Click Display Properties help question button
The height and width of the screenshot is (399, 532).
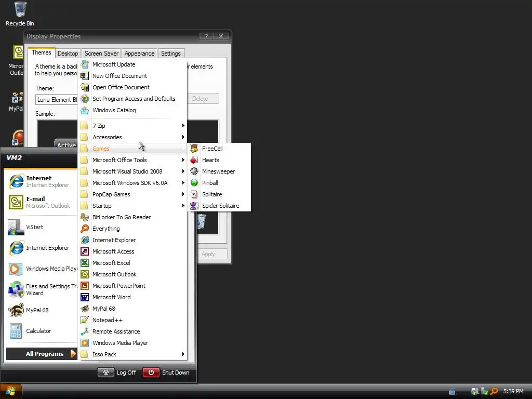(x=206, y=36)
